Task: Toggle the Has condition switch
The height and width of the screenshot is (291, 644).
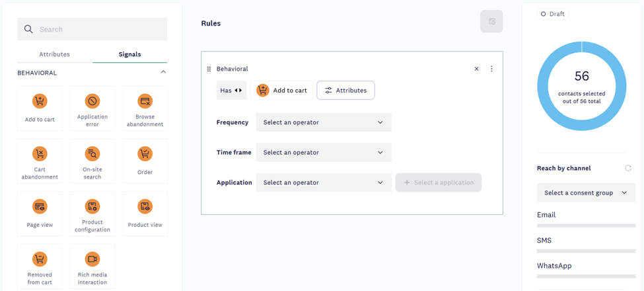Action: pyautogui.click(x=231, y=91)
